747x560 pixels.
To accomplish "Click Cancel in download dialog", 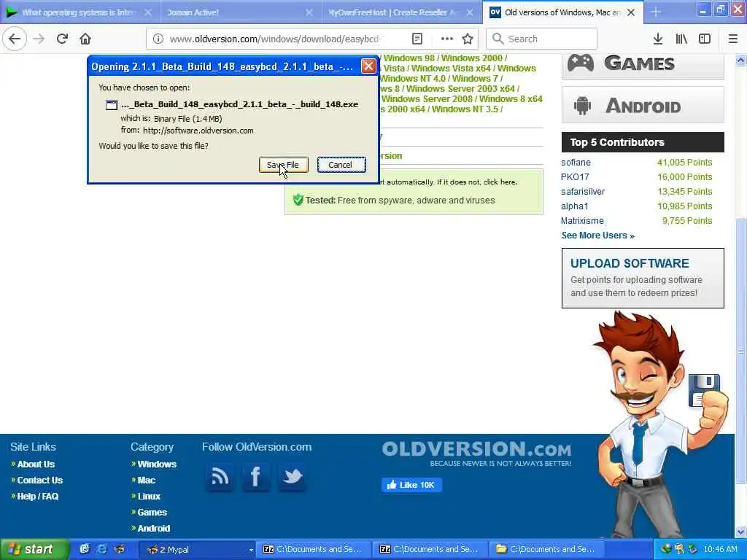I will (x=341, y=165).
